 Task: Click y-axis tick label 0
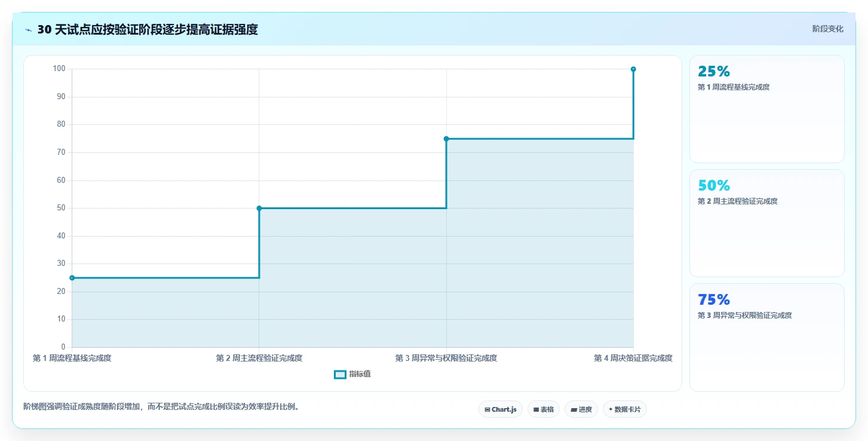(x=63, y=347)
